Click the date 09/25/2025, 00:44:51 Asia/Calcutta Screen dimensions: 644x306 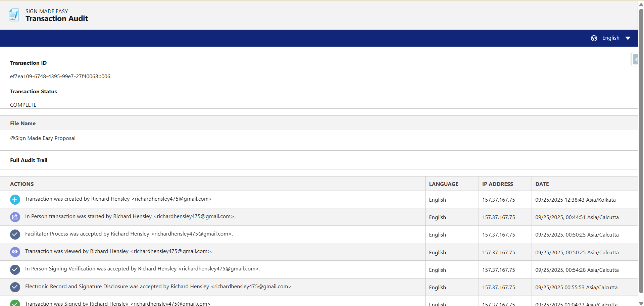(x=577, y=217)
